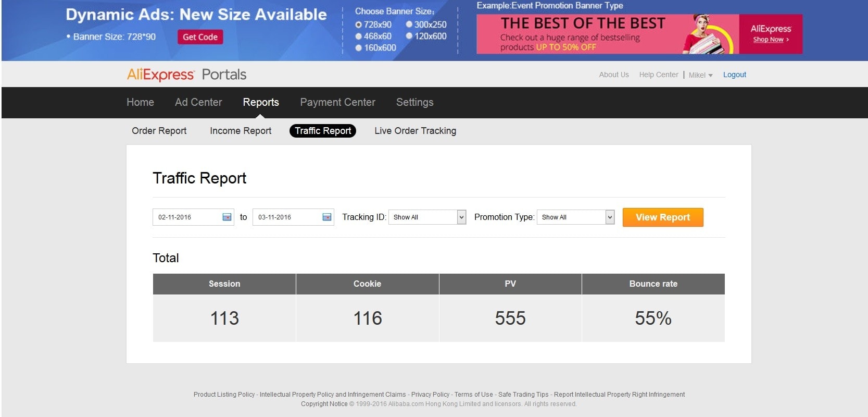Open the Safe Trading Tips link
868x417 pixels.
(x=523, y=395)
